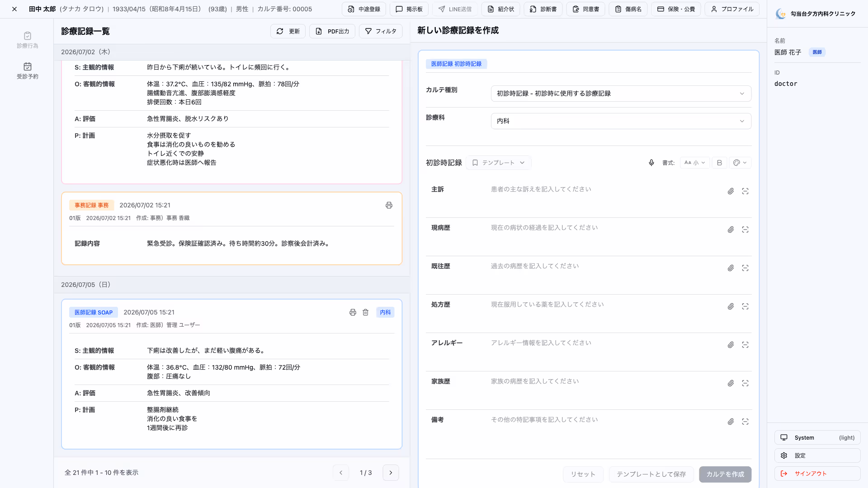The width and height of the screenshot is (868, 488).
Task: Open 受診予約 in the left sidebar
Action: (27, 71)
